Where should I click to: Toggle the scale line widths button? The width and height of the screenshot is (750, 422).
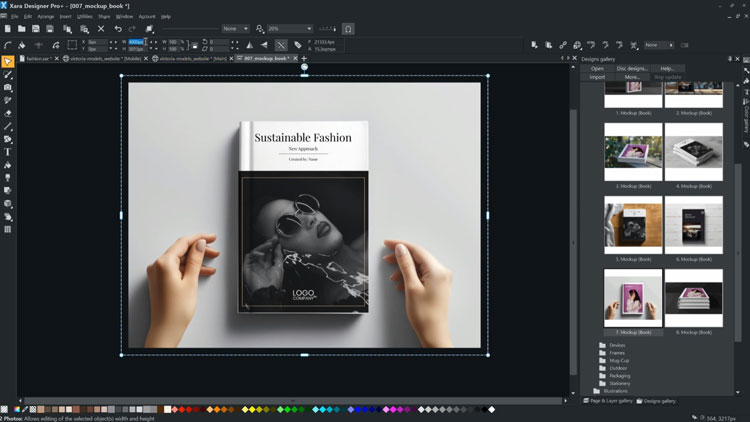[x=281, y=45]
